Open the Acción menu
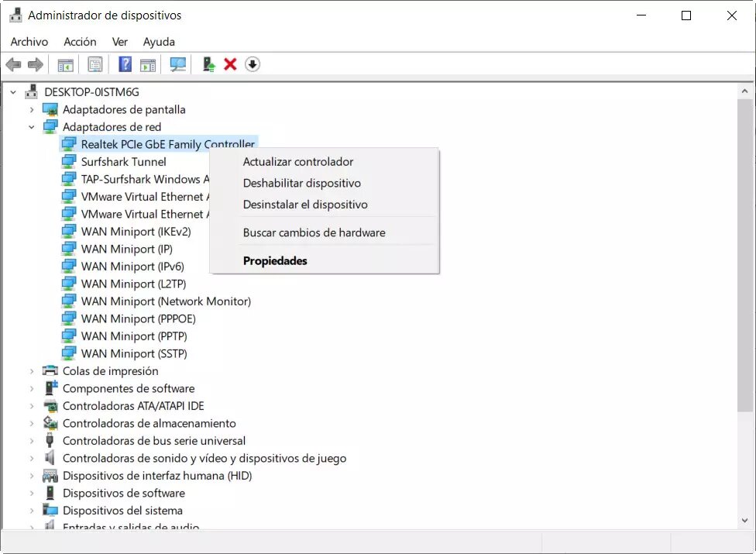 click(x=80, y=42)
